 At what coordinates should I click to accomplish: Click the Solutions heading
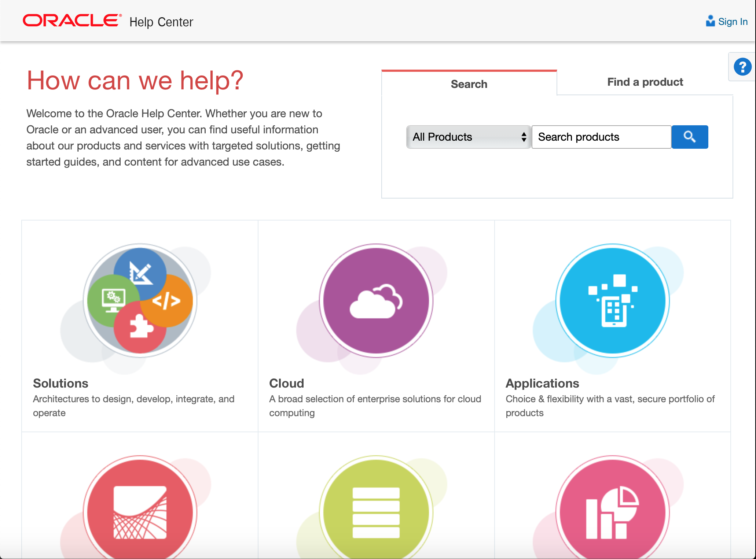(x=60, y=383)
